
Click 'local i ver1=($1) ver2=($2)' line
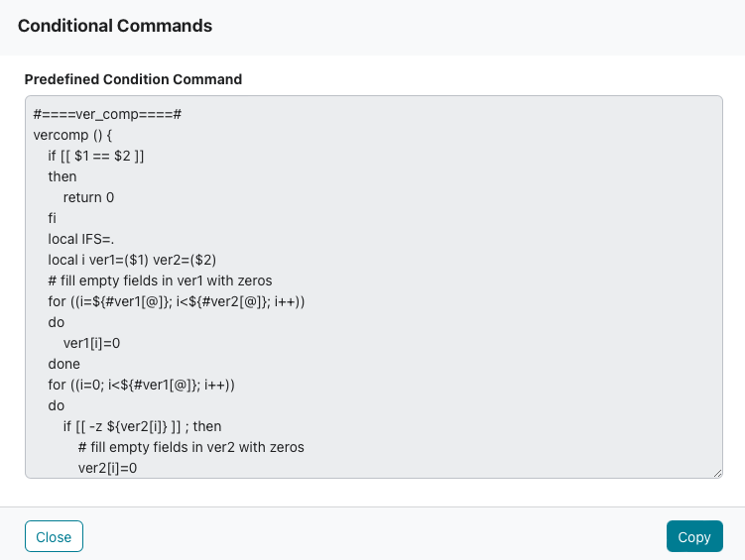coord(132,260)
